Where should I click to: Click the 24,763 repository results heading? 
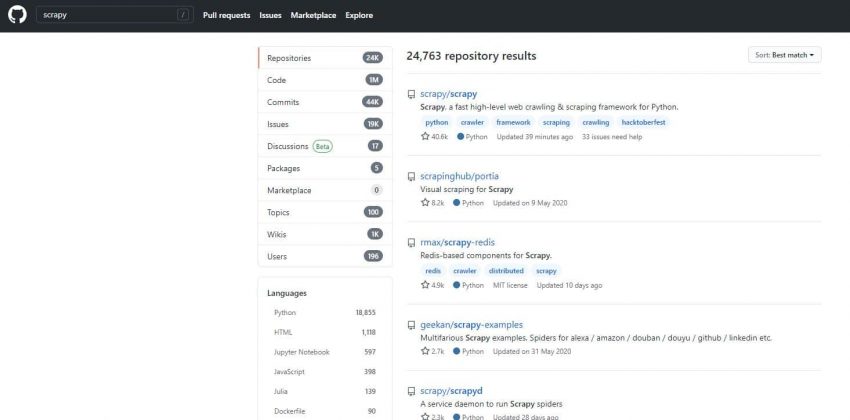(x=471, y=56)
